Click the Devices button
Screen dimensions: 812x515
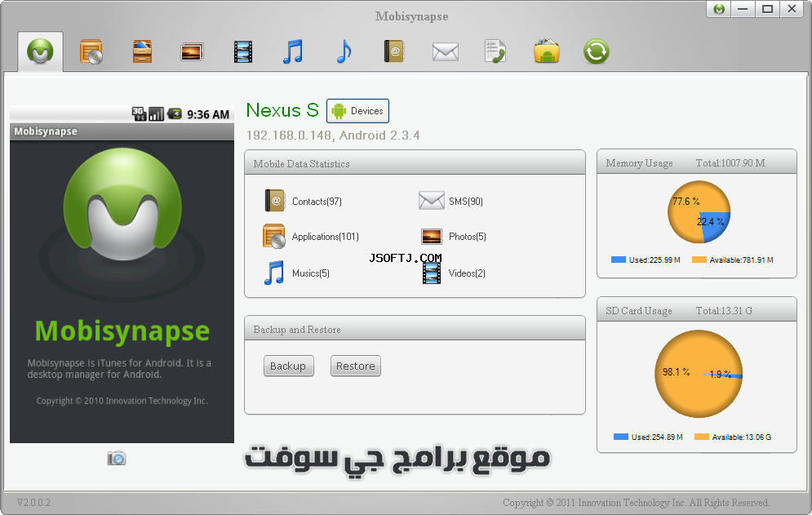pos(357,111)
